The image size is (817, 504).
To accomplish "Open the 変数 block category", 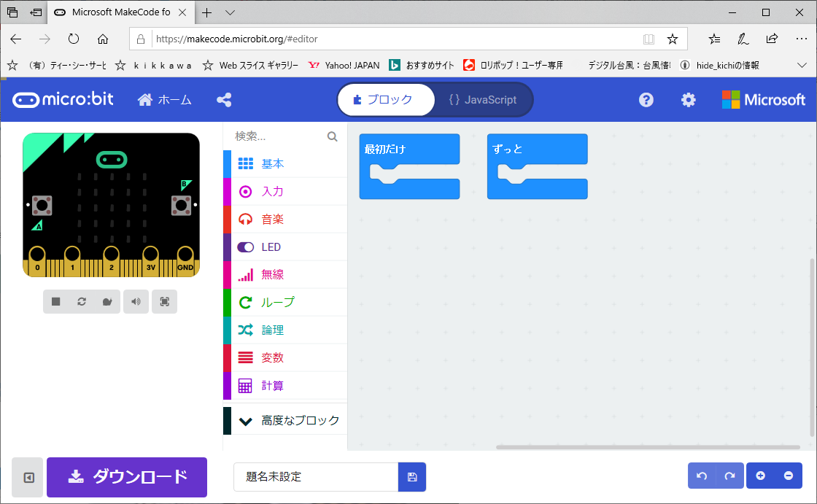I will 285,357.
